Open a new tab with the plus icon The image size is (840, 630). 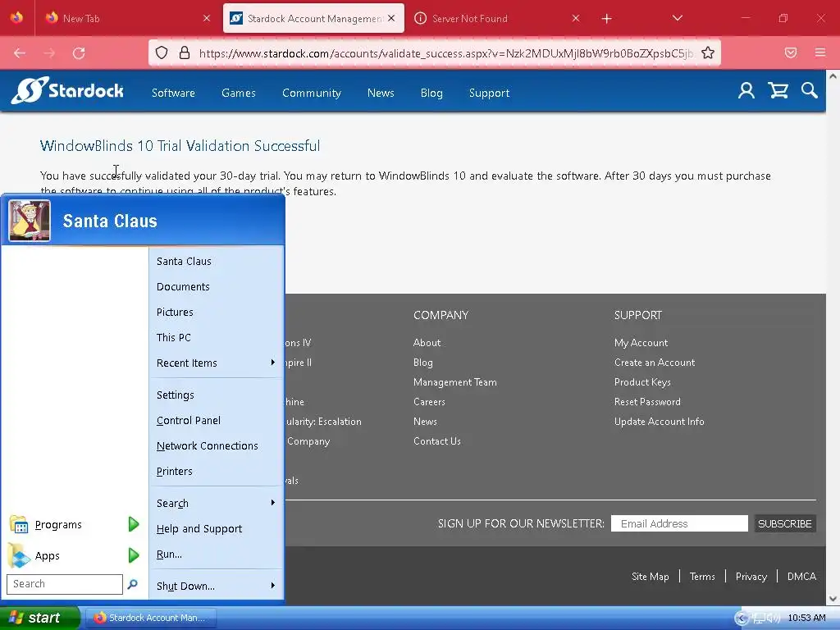tap(606, 19)
